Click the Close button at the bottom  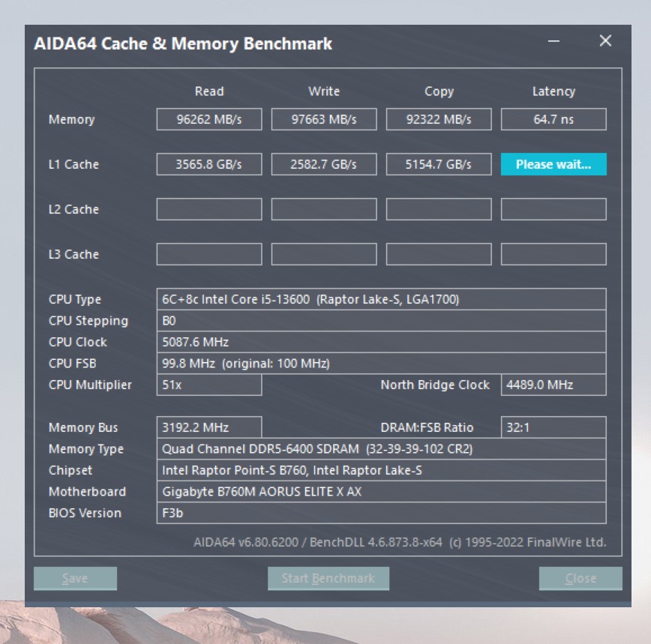tap(580, 578)
